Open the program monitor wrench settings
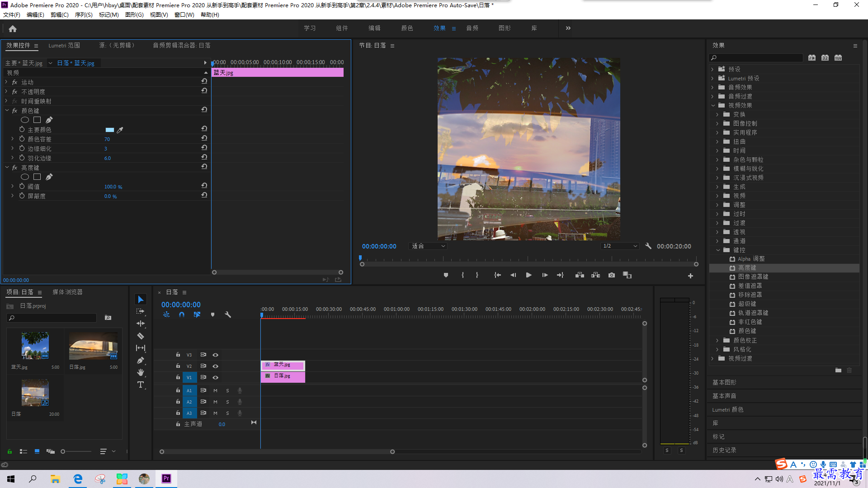868x488 pixels. 648,246
